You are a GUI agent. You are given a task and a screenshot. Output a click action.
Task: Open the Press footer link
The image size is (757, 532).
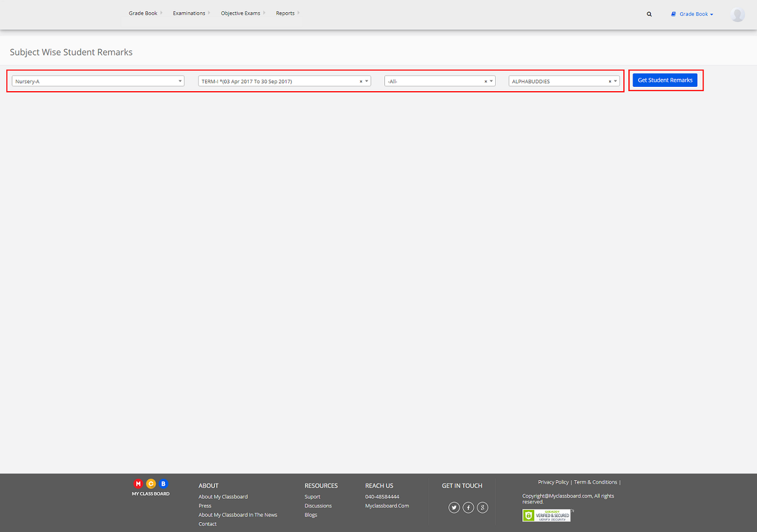[205, 506]
